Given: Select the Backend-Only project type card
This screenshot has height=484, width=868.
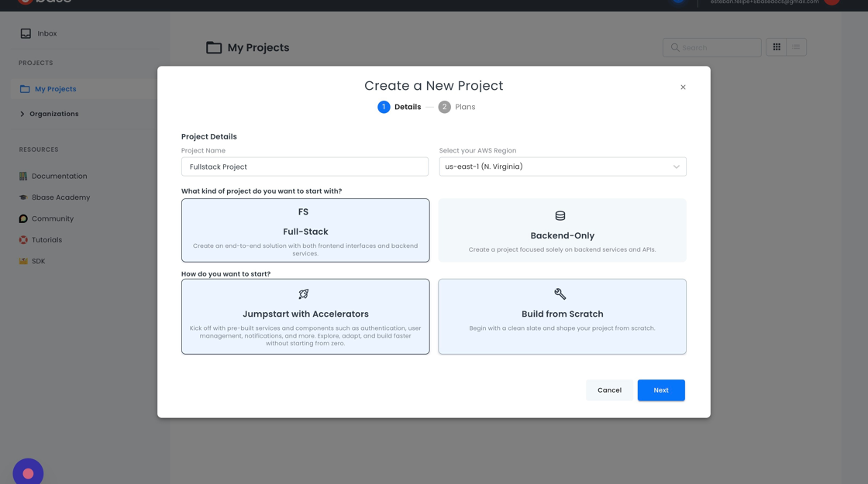Looking at the screenshot, I should tap(562, 230).
